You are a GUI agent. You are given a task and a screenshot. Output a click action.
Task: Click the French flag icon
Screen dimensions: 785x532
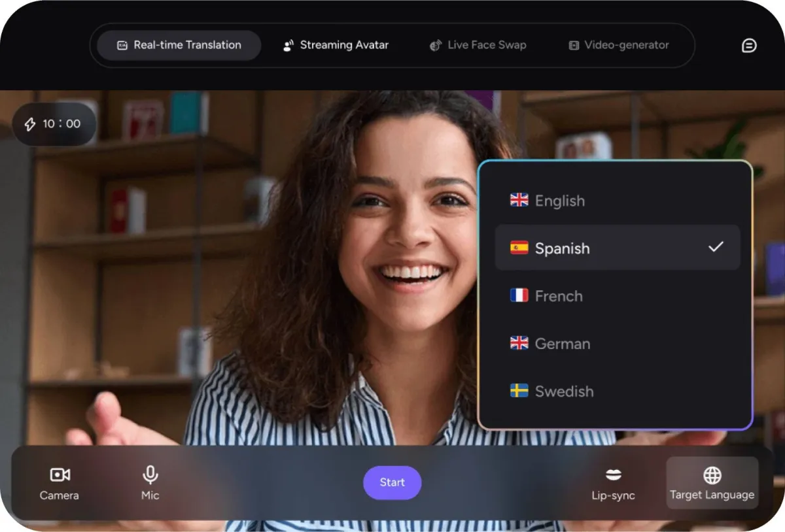[x=519, y=295]
